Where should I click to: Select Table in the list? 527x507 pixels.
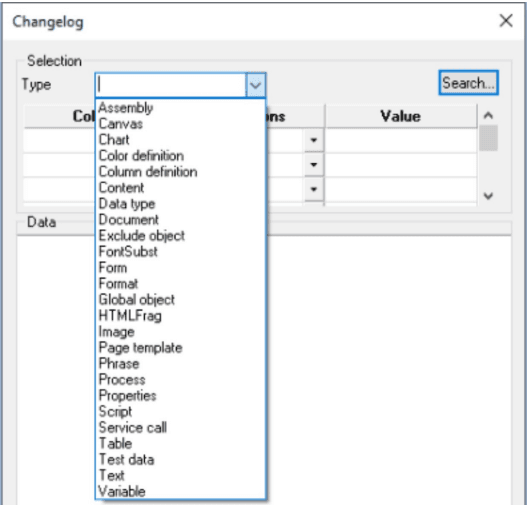181,443
